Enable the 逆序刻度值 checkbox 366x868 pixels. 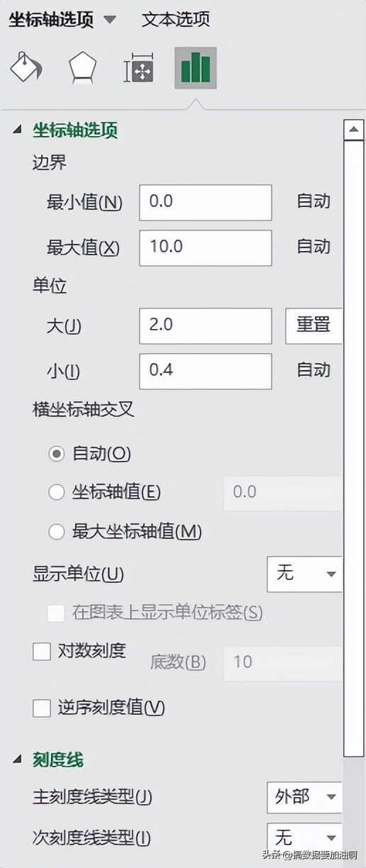(42, 708)
